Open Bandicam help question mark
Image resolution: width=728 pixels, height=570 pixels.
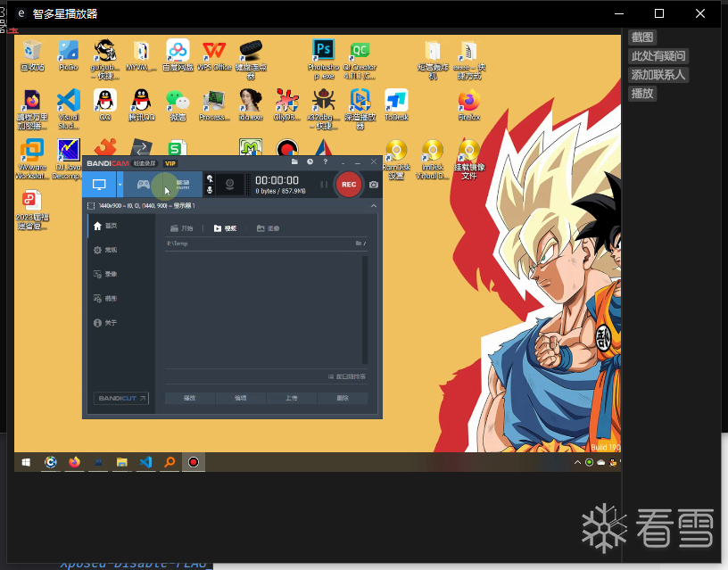tap(326, 162)
